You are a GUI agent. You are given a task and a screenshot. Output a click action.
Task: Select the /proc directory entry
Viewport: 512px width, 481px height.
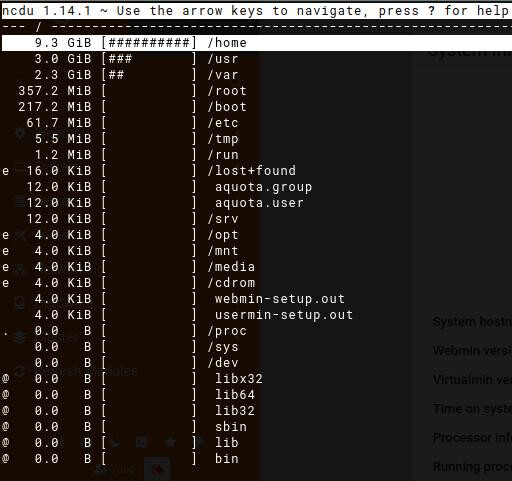coord(227,331)
